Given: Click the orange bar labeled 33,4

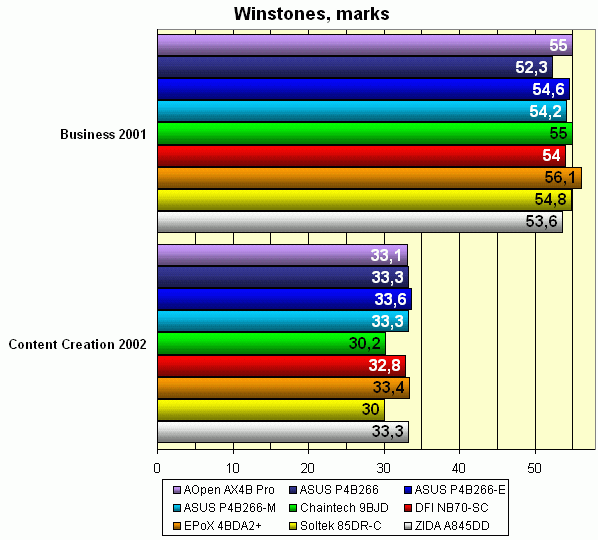Looking at the screenshot, I should [x=284, y=388].
